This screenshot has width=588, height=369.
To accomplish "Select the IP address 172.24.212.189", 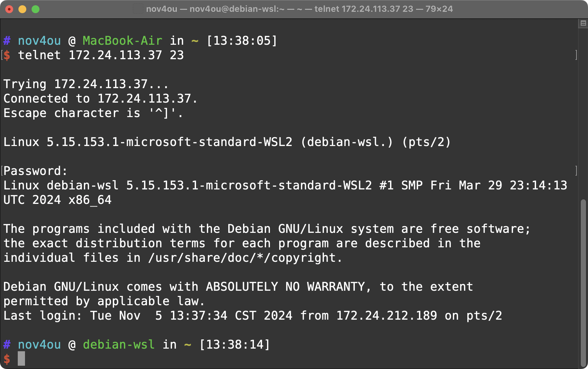I will [x=386, y=315].
